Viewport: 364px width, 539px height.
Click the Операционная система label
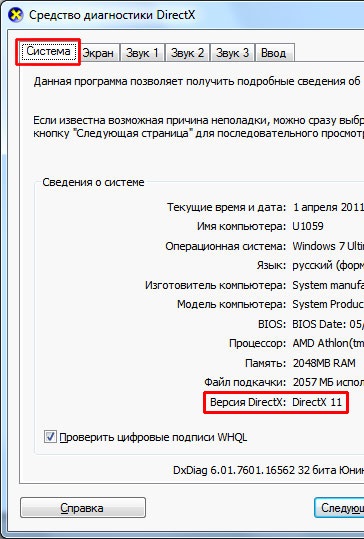click(x=225, y=246)
